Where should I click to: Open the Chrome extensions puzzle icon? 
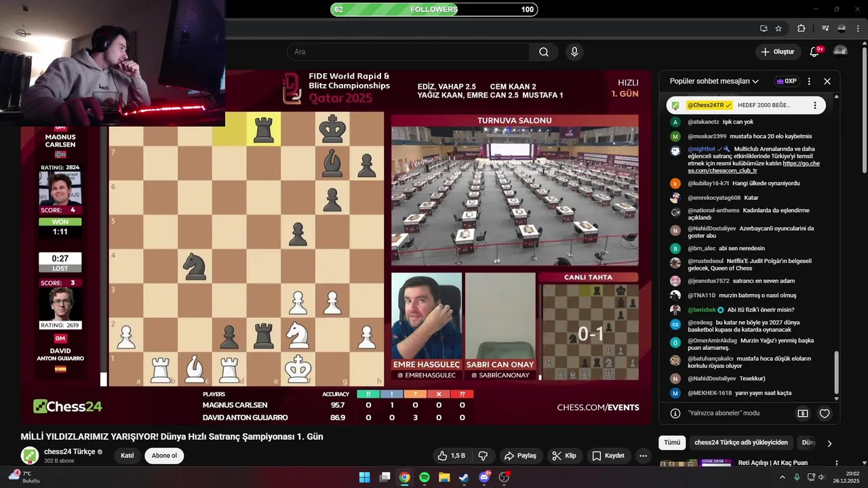802,28
